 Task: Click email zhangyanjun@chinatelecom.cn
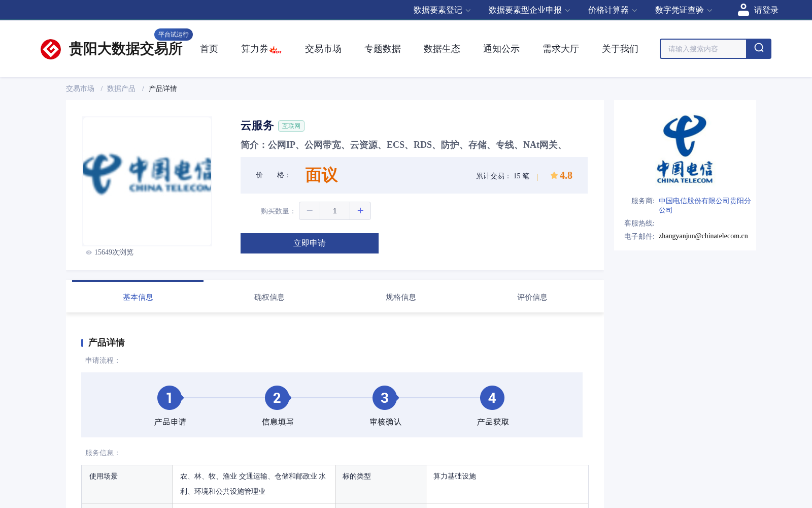703,236
